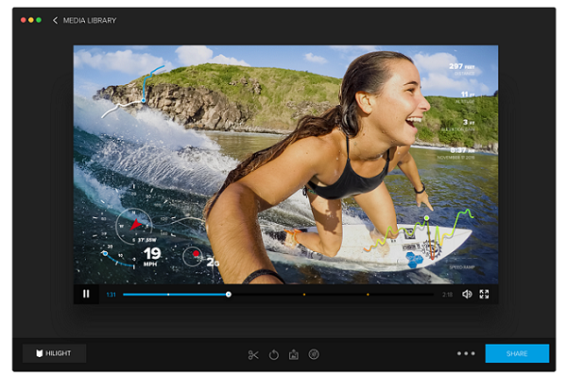Click the speed graph overlay on surfboard
This screenshot has width=567, height=392.
[x=425, y=236]
